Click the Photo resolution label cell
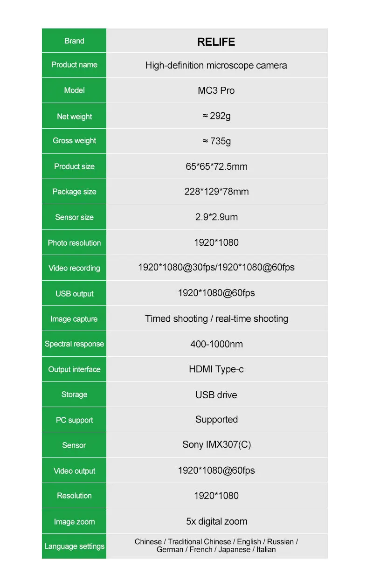The height and width of the screenshot is (588, 373). tap(74, 243)
